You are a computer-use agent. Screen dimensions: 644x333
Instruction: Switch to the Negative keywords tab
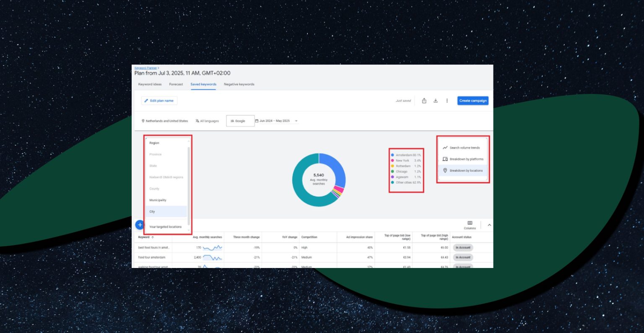[x=239, y=84]
